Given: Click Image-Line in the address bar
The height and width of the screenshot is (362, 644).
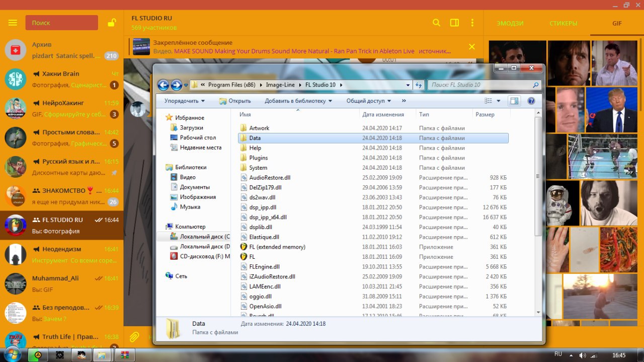Looking at the screenshot, I should (280, 85).
